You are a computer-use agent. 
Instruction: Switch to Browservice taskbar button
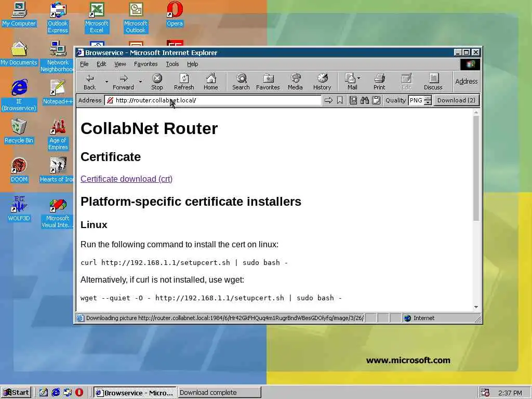tap(135, 393)
